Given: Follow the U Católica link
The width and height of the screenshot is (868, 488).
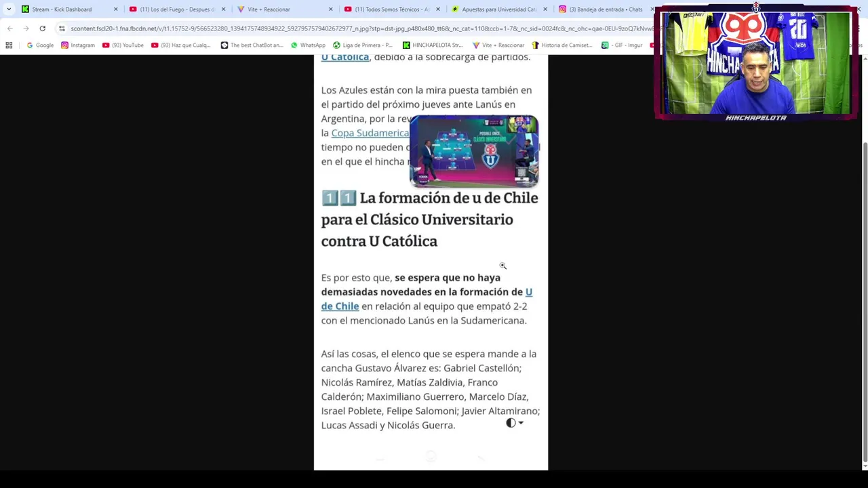Looking at the screenshot, I should point(345,57).
